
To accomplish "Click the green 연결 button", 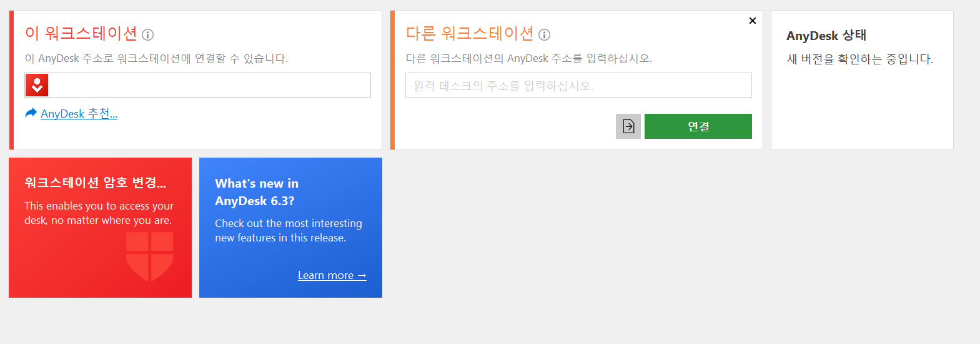I will coord(698,126).
